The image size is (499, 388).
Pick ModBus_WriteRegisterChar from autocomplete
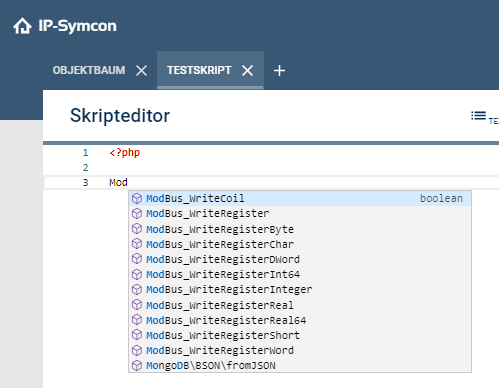coord(300,244)
